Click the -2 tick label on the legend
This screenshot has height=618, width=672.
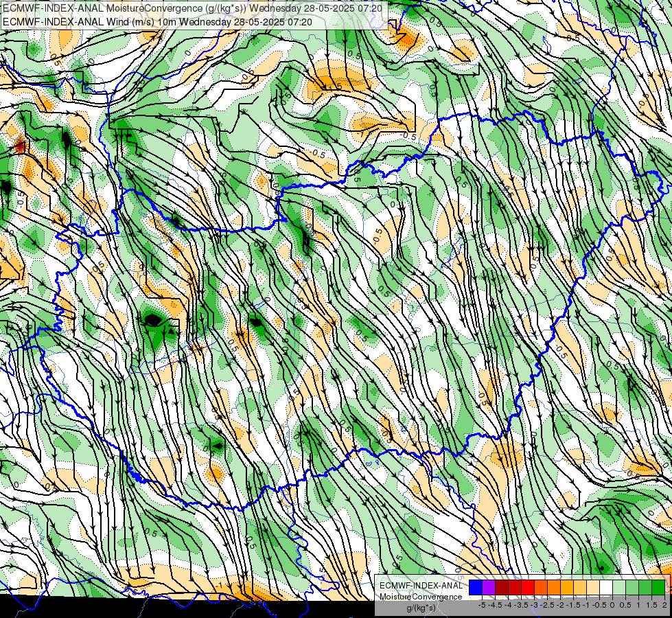click(x=561, y=605)
